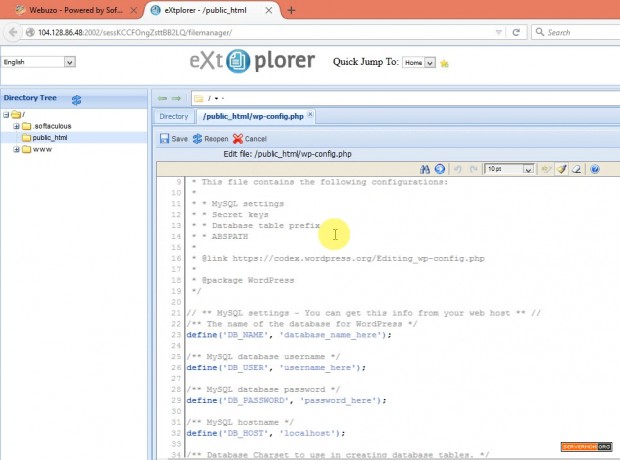Select the .softaculous folder in tree
The image size is (620, 460).
52,126
